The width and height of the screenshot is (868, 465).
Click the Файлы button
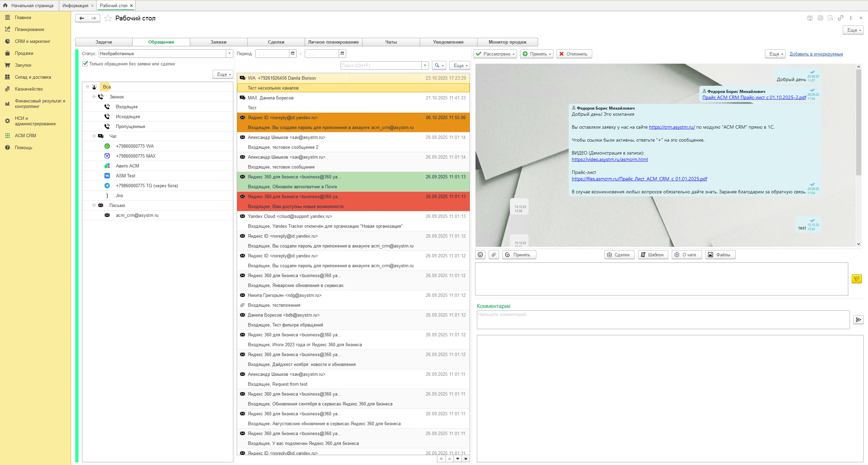(x=720, y=255)
